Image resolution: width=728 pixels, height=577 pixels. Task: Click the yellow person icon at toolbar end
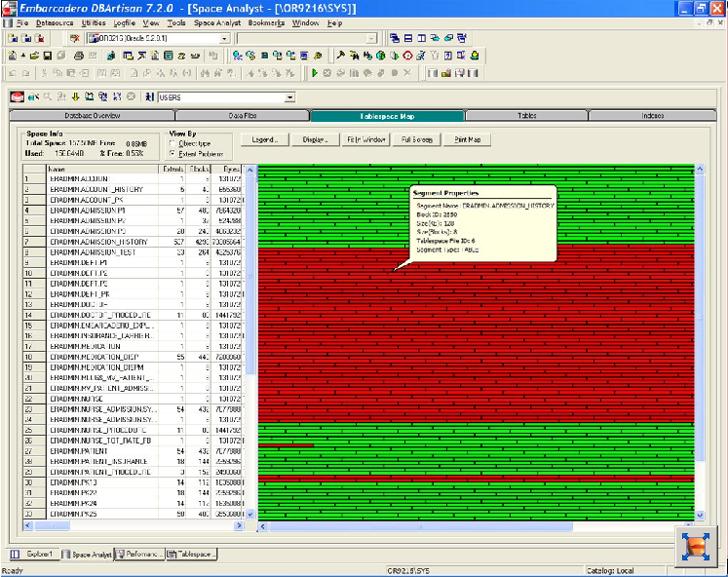(475, 56)
